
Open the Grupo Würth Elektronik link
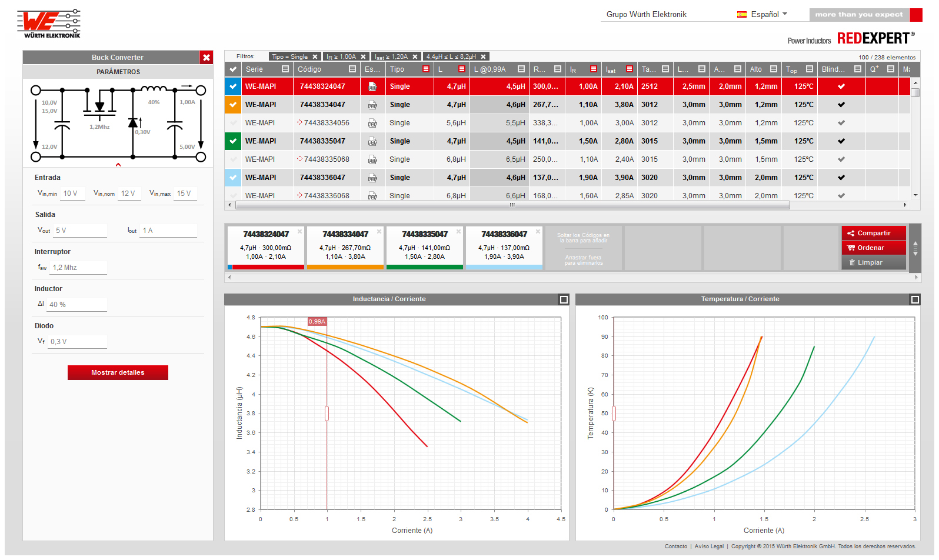click(x=646, y=14)
